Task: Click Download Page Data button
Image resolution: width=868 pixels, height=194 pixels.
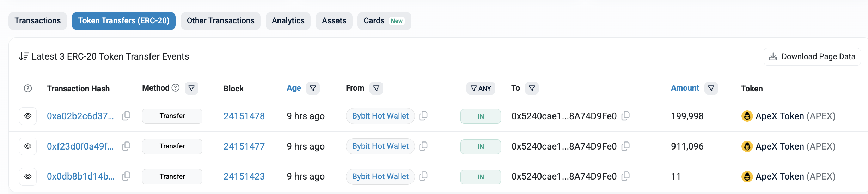Action: click(x=812, y=57)
